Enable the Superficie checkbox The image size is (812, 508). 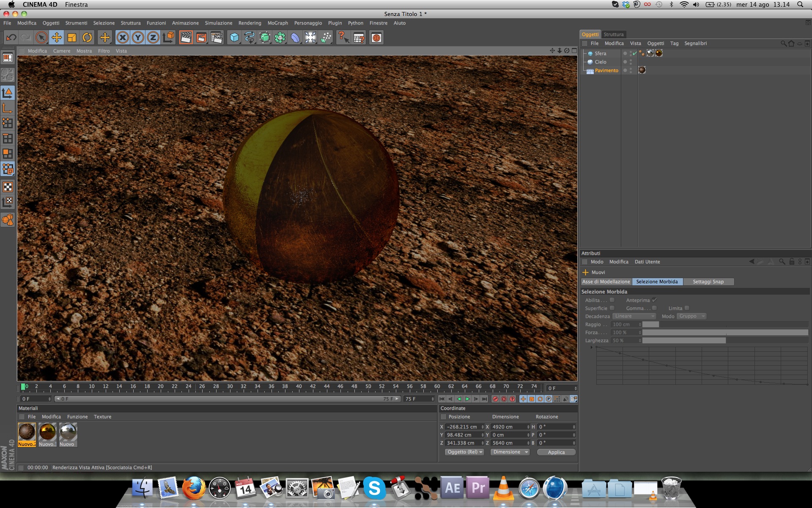coord(612,308)
